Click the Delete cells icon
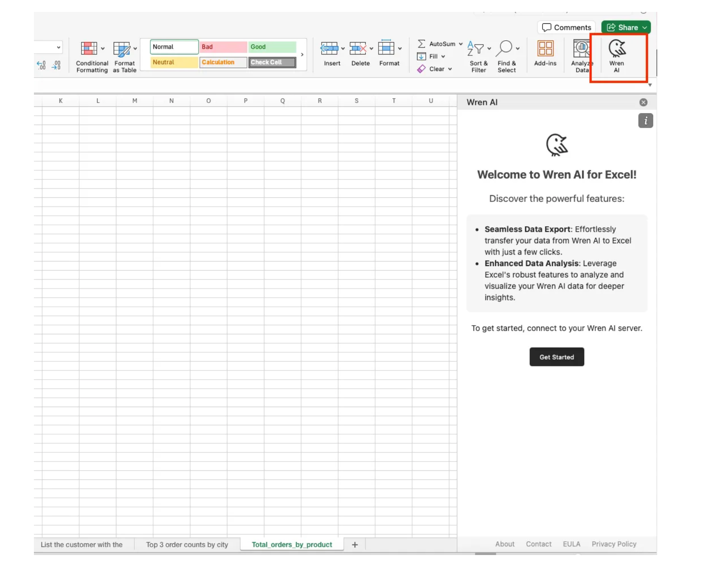 click(358, 48)
